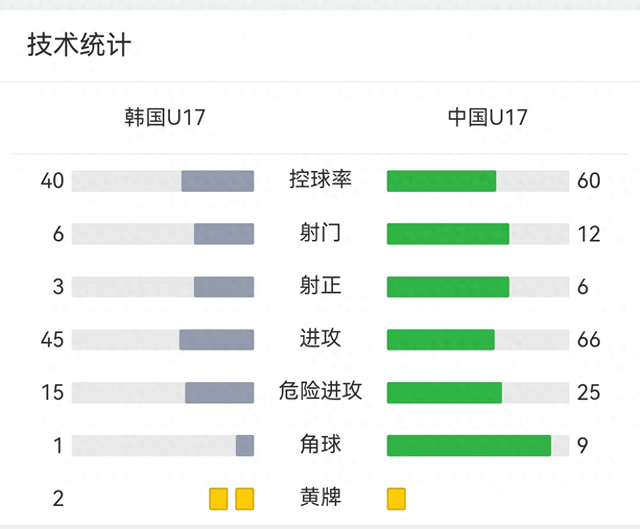
Task: Click Korea's small gray 角球 bar
Action: [245, 445]
